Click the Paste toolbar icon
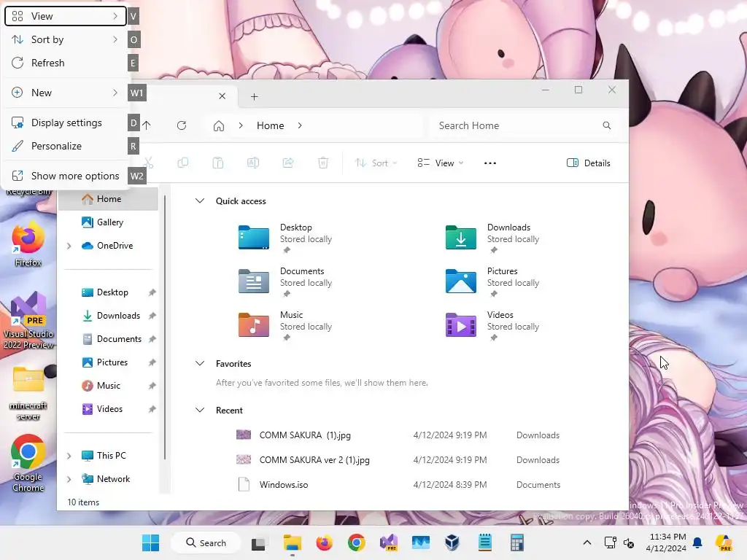The image size is (747, 560). point(217,163)
